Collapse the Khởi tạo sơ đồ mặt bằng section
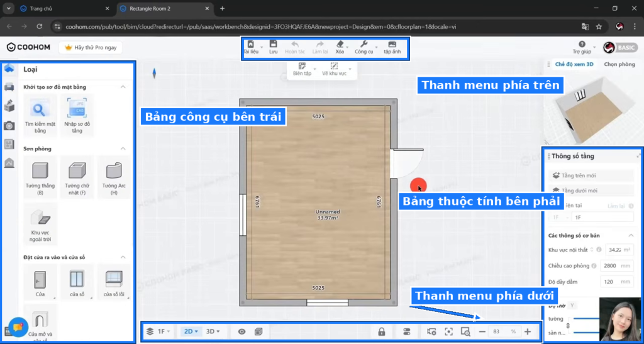 point(123,87)
